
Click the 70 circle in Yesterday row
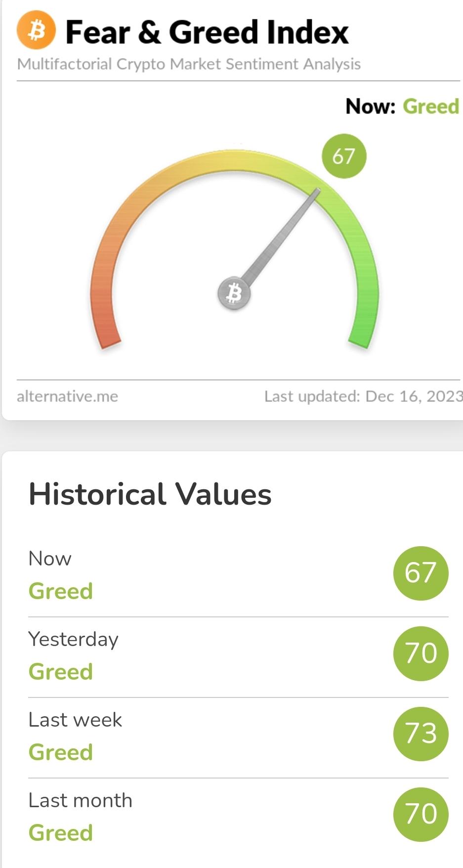[421, 653]
